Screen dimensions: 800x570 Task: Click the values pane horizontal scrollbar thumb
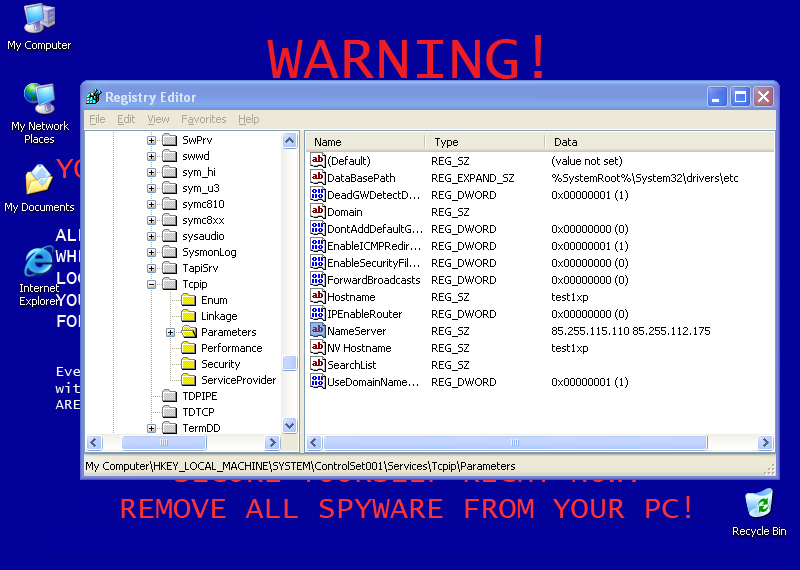[515, 442]
